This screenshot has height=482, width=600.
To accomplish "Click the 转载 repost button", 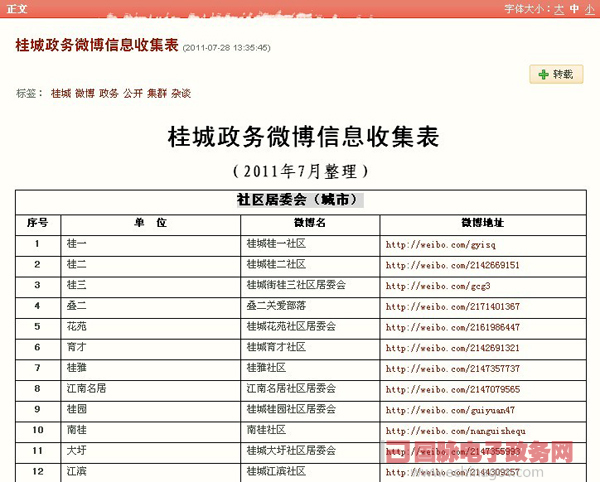I will pyautogui.click(x=556, y=74).
